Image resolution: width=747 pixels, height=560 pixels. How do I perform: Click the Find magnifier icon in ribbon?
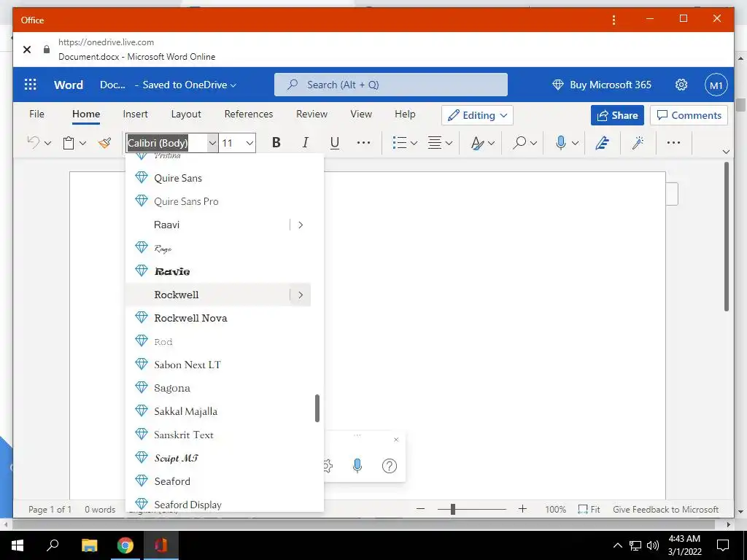pyautogui.click(x=519, y=142)
